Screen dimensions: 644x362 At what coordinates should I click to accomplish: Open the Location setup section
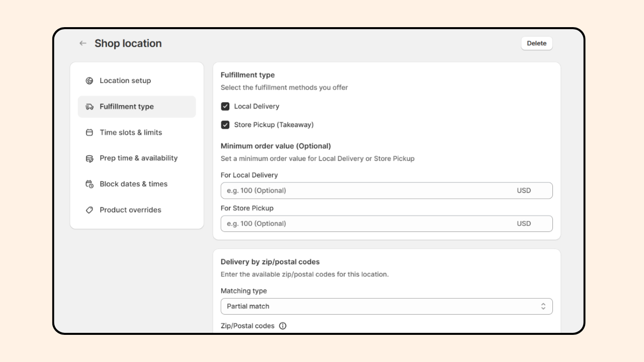click(x=137, y=81)
